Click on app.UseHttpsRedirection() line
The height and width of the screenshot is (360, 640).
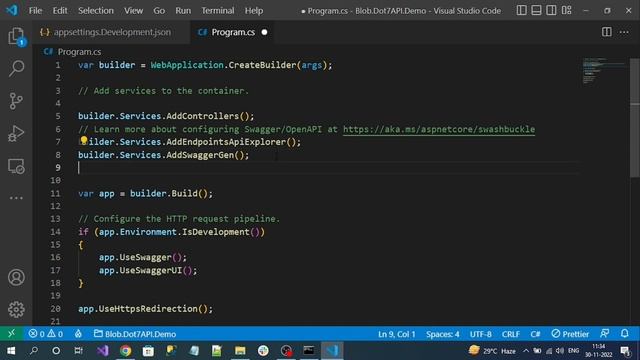[145, 309]
